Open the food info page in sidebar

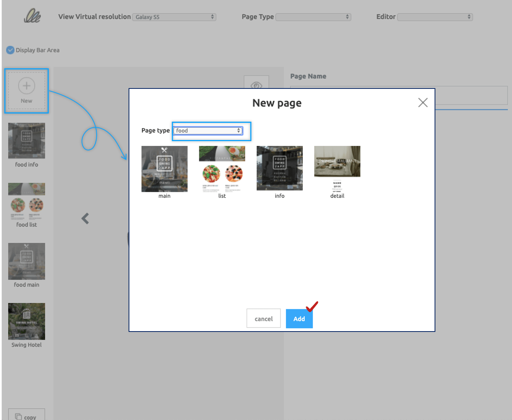click(26, 141)
